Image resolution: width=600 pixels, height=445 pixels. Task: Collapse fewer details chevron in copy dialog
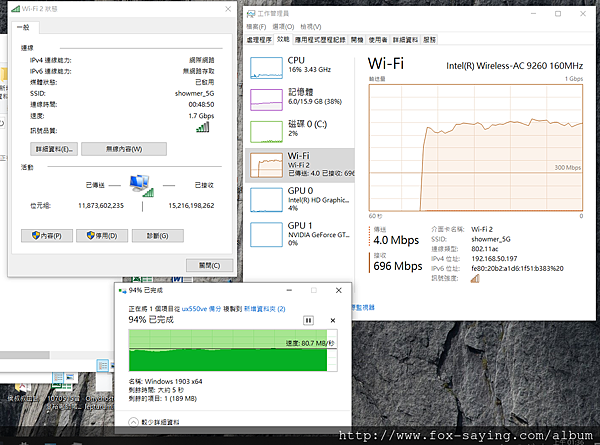(x=133, y=422)
